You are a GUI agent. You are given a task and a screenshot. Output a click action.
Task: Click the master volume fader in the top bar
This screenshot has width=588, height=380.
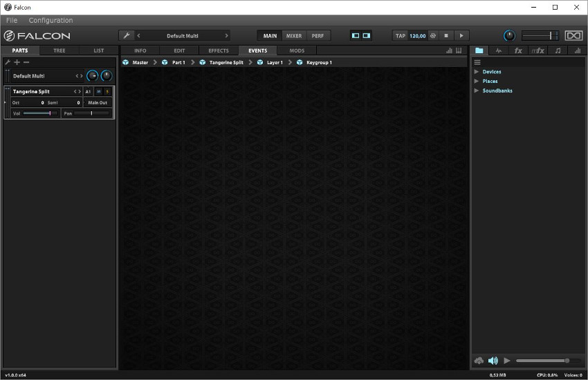pos(540,35)
